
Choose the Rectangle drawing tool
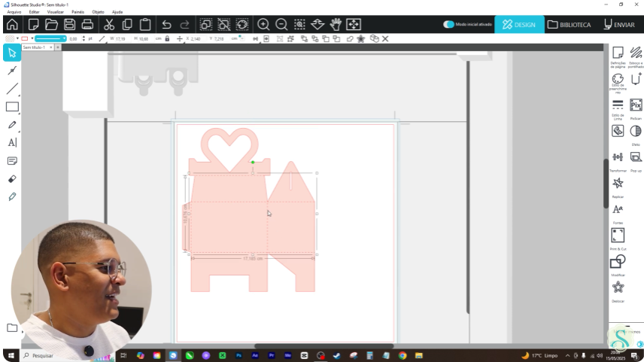point(12,107)
